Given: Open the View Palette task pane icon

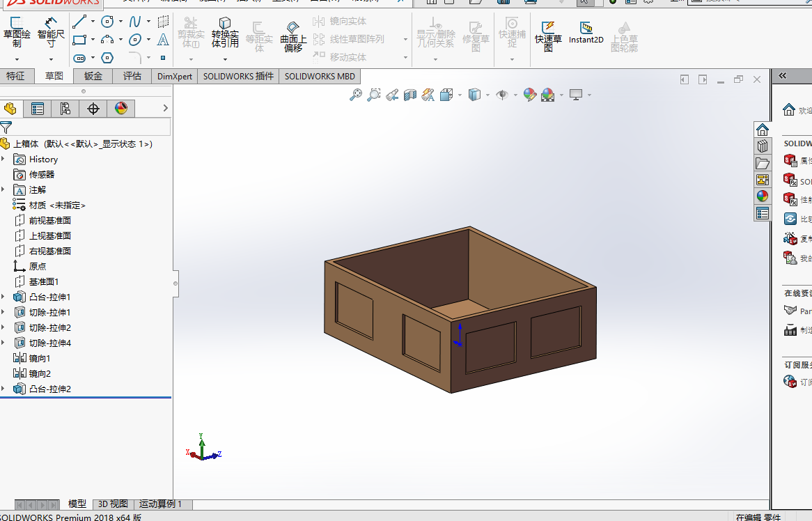Looking at the screenshot, I should (763, 180).
